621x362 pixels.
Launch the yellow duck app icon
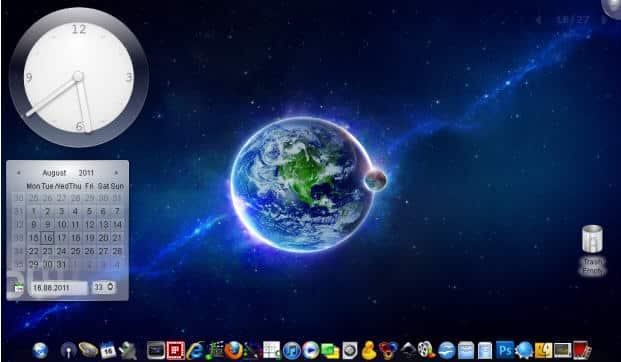(369, 351)
